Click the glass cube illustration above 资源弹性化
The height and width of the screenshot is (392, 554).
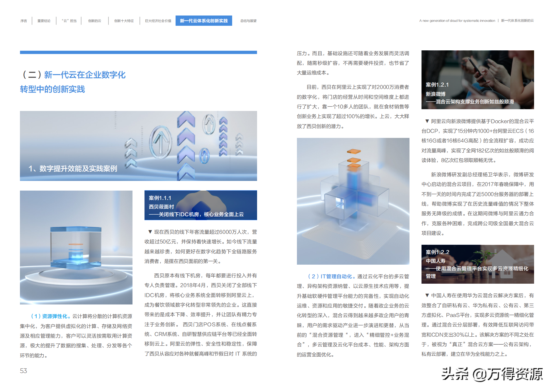click(76, 247)
